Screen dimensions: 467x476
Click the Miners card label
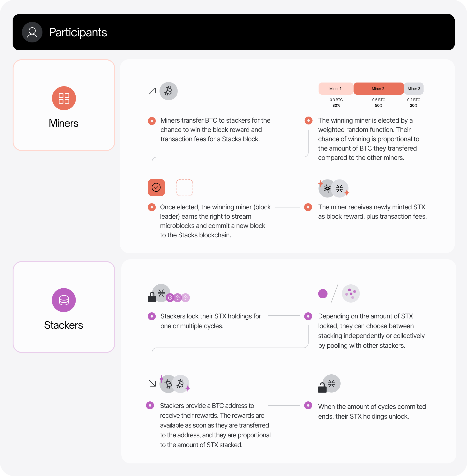point(63,123)
